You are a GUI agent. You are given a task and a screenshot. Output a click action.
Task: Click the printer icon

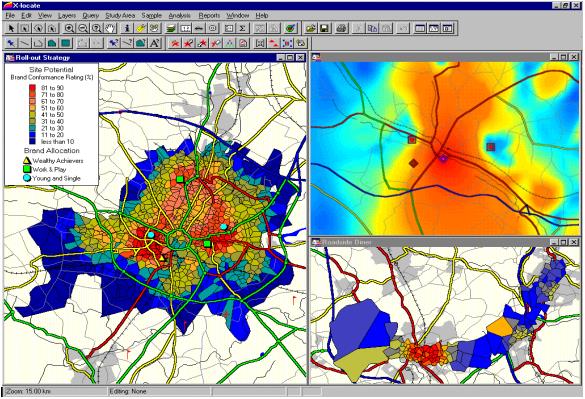point(341,28)
